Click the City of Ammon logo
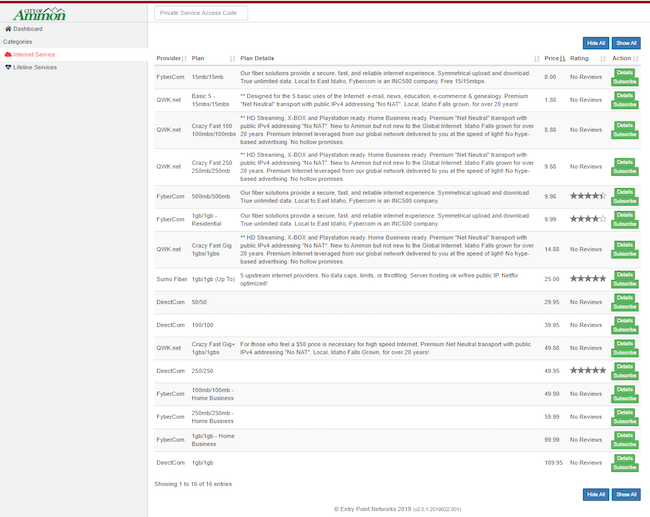The image size is (650, 517). tap(40, 13)
